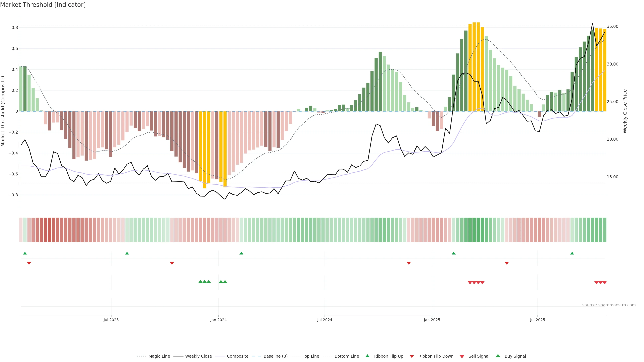Click the Jan 2024 axis label
The image size is (644, 362).
pos(218,320)
